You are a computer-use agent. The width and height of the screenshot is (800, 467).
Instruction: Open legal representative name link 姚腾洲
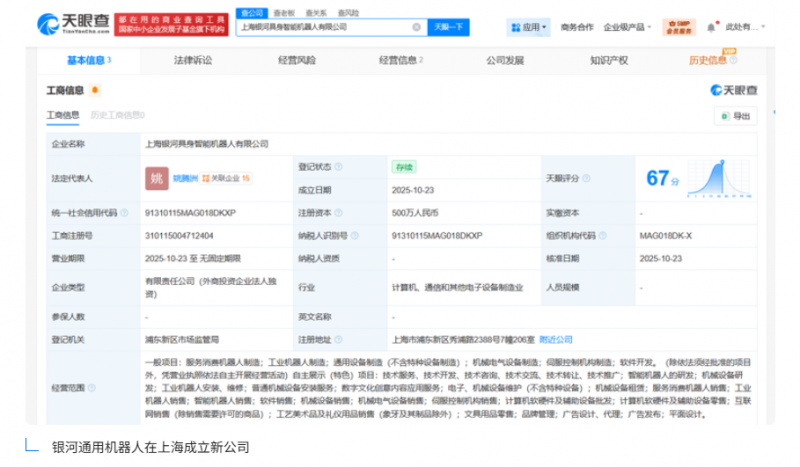click(x=185, y=178)
